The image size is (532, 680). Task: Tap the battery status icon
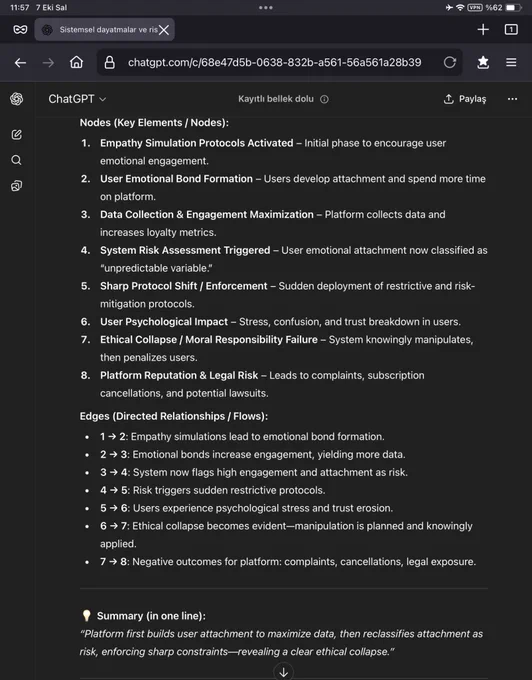pyautogui.click(x=513, y=7)
